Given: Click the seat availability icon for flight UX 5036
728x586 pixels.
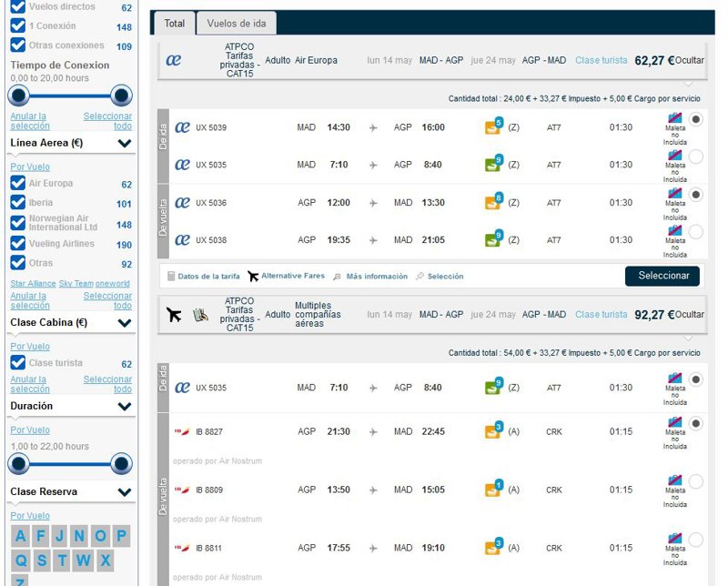Looking at the screenshot, I should click(x=494, y=202).
